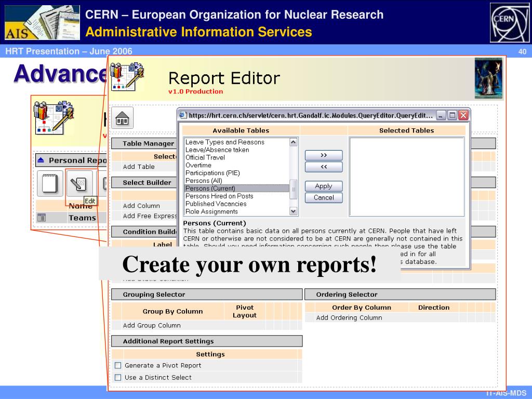
Task: Click the CERN logo in slide header
Action: (510, 22)
